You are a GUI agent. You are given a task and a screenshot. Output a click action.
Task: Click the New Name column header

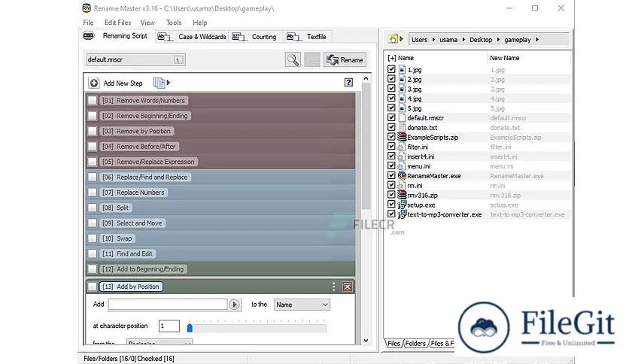click(x=505, y=58)
